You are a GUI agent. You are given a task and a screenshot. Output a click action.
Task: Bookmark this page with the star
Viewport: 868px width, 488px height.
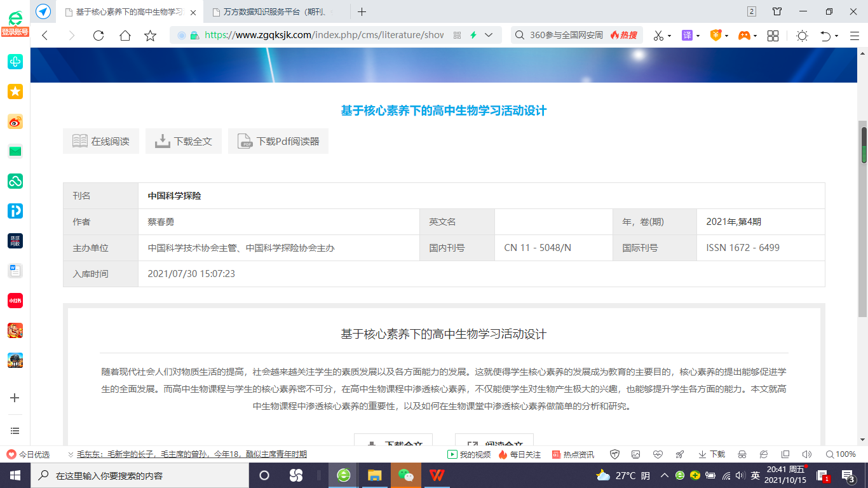[151, 36]
